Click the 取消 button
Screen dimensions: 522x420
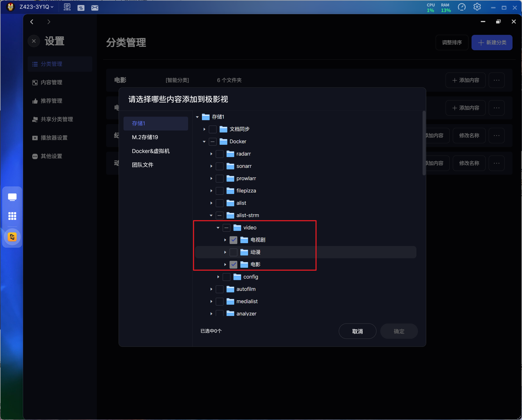pyautogui.click(x=357, y=331)
